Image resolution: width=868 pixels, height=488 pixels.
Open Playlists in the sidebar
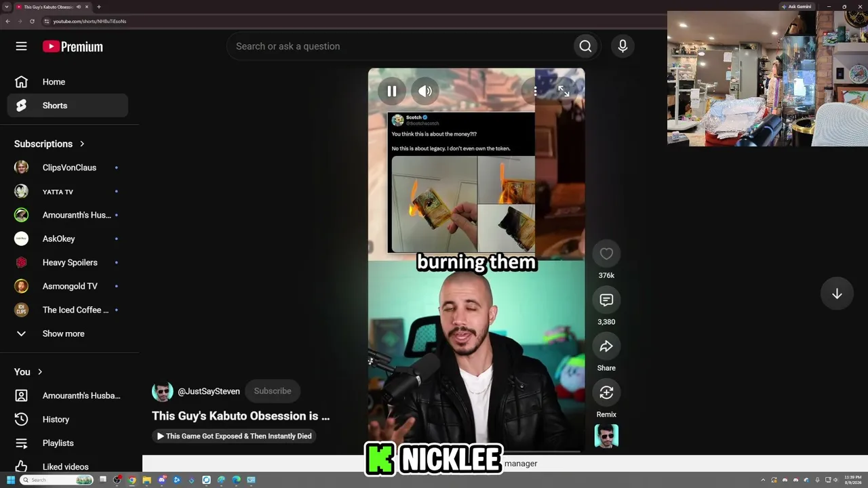[68, 443]
